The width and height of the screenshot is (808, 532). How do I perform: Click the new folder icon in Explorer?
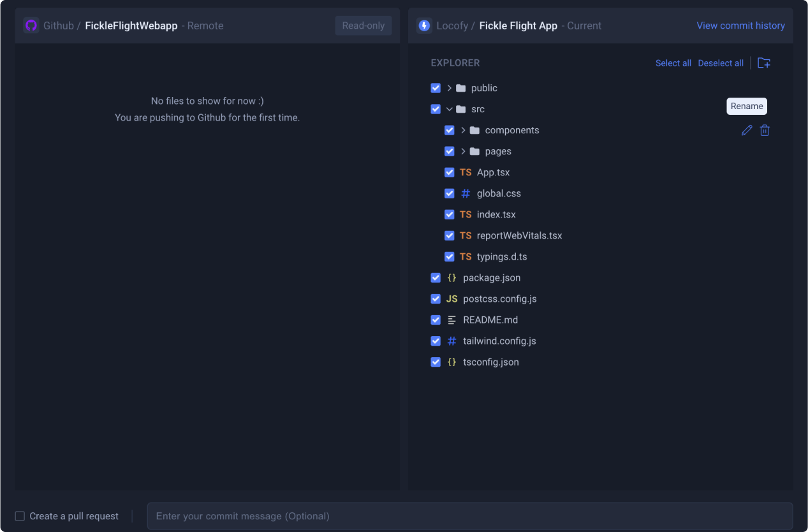click(x=764, y=63)
